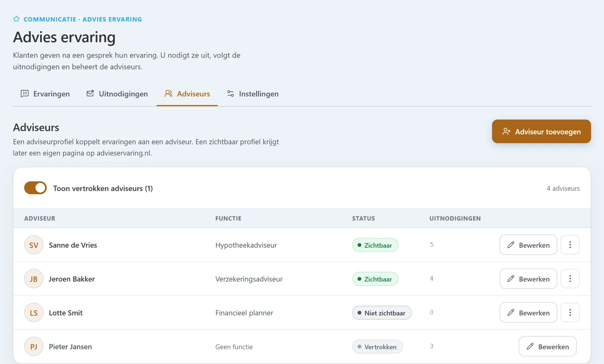The image size is (604, 364).
Task: Click the star icon beside Communicatie breadcrumb
Action: point(17,19)
